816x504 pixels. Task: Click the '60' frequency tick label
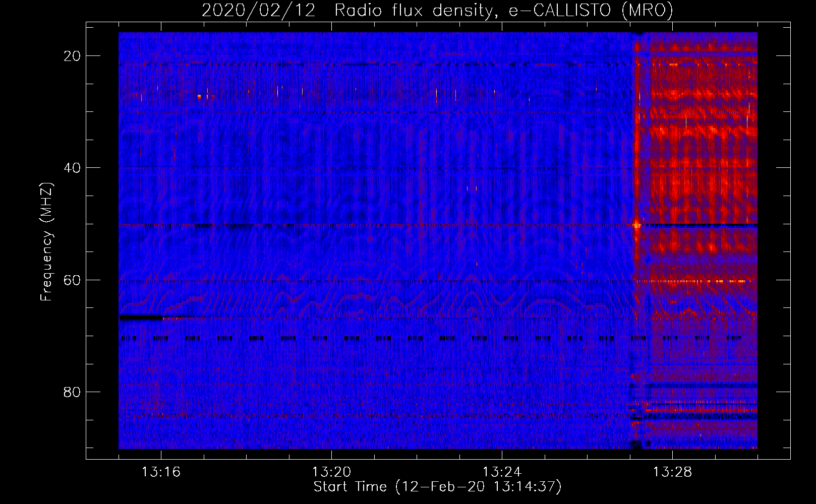pos(72,280)
